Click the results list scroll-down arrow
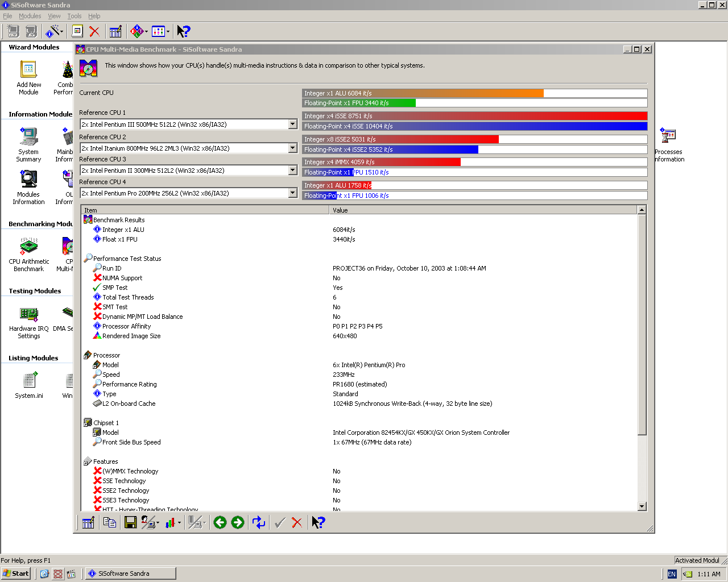Screen dimensions: 728x582 642,506
